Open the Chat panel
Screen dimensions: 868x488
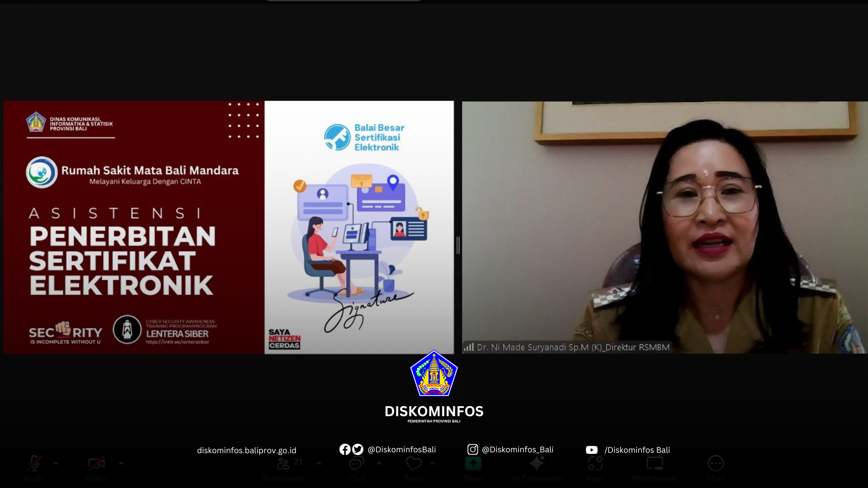(x=357, y=468)
